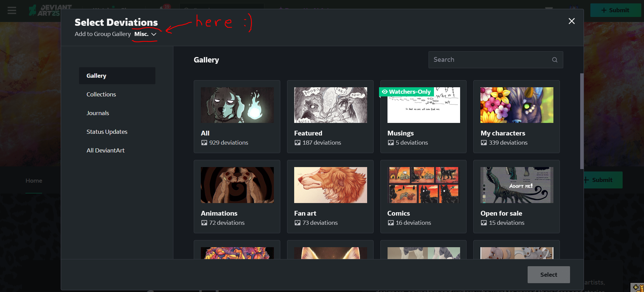Open the My characters folder thumbnail
Screen dimensions: 644x292
coord(517,105)
